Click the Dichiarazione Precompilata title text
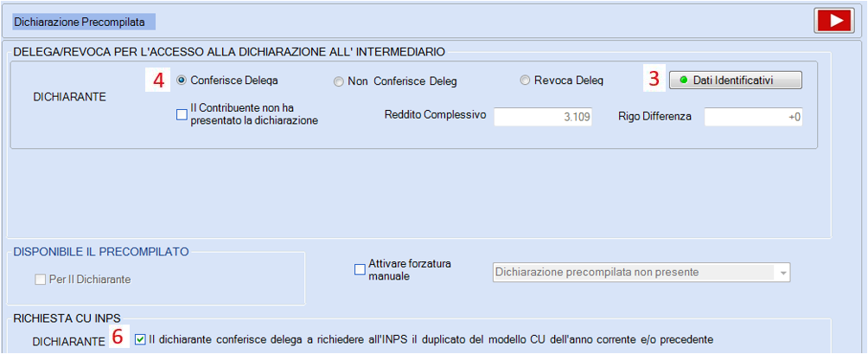 (x=80, y=23)
